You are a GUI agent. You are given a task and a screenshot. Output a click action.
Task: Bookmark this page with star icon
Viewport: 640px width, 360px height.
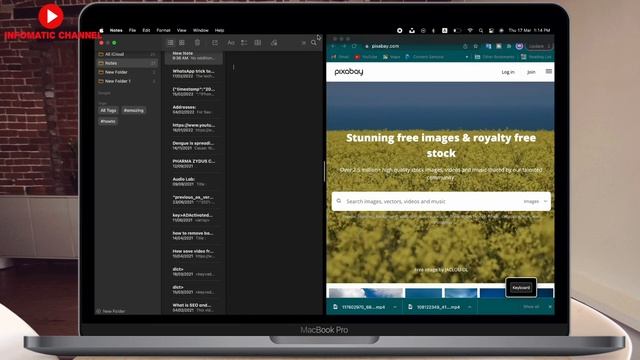[x=476, y=46]
